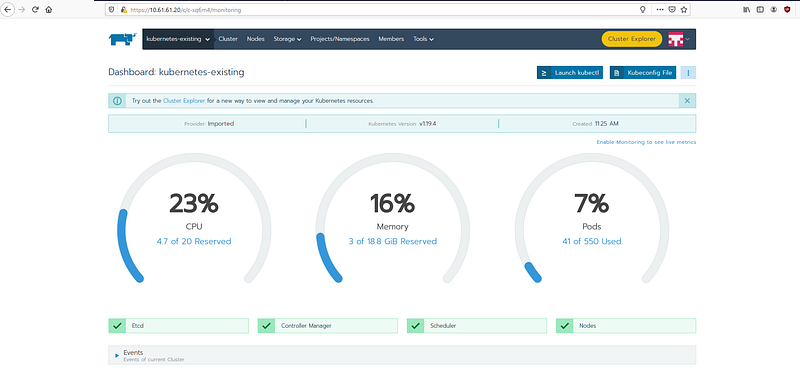Click the Scheduler status box

(477, 325)
